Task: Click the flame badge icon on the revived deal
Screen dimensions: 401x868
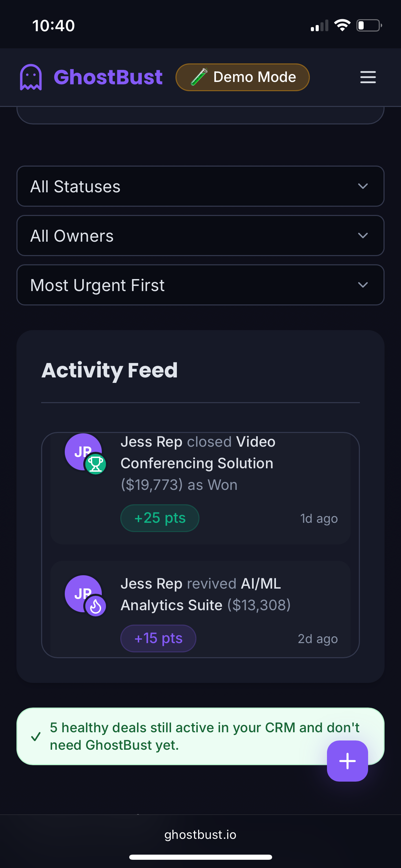Action: [95, 606]
